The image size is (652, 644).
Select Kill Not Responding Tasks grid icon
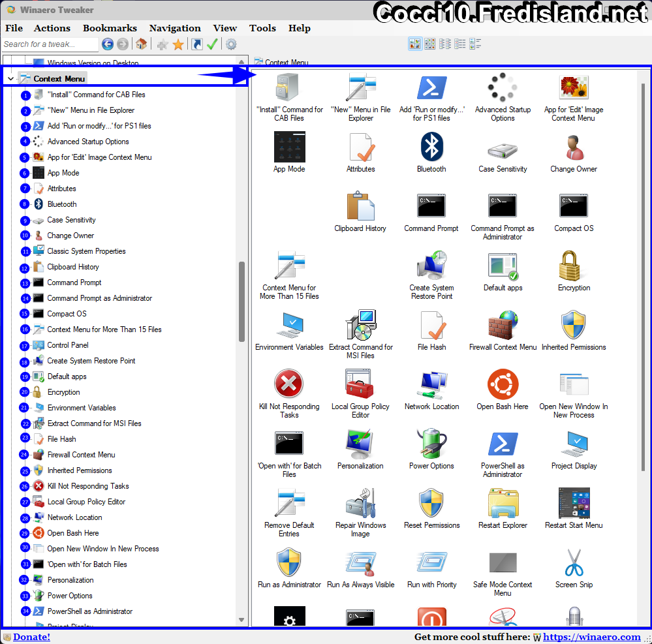[x=289, y=384]
